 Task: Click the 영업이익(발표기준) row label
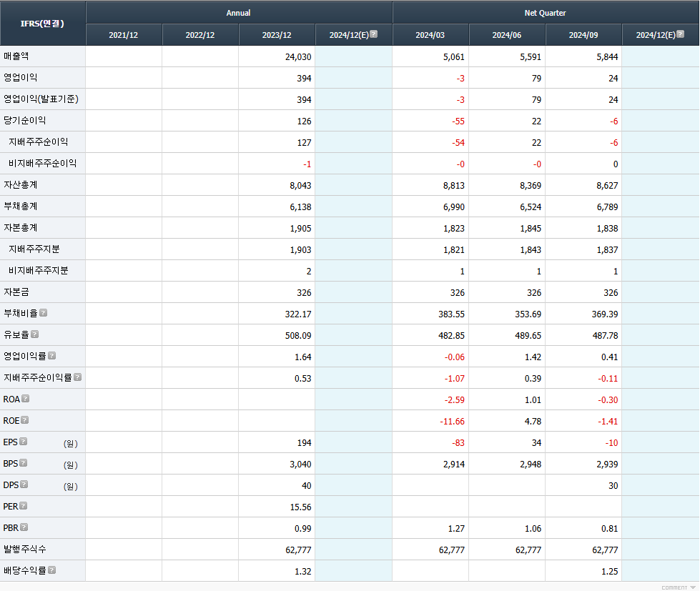coord(41,99)
